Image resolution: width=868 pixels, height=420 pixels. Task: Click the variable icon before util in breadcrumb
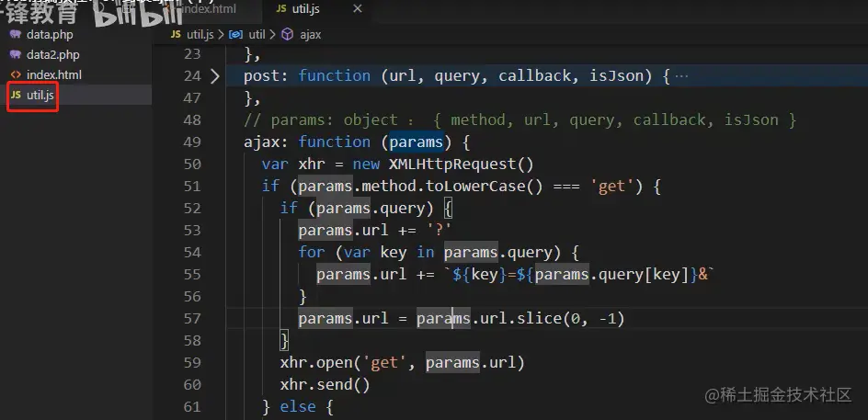click(x=235, y=34)
